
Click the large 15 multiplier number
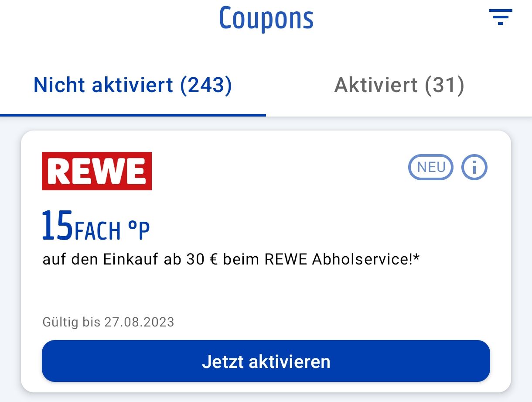tap(57, 226)
